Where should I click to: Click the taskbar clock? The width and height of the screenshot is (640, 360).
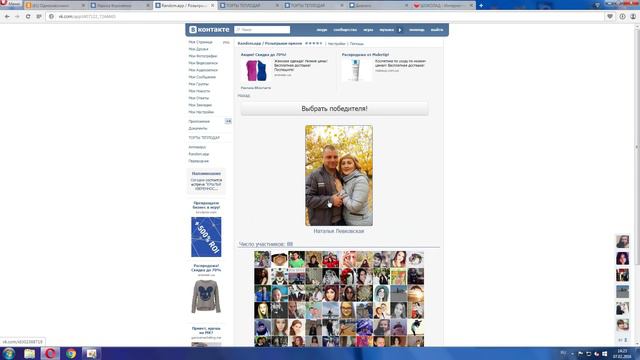coord(622,353)
